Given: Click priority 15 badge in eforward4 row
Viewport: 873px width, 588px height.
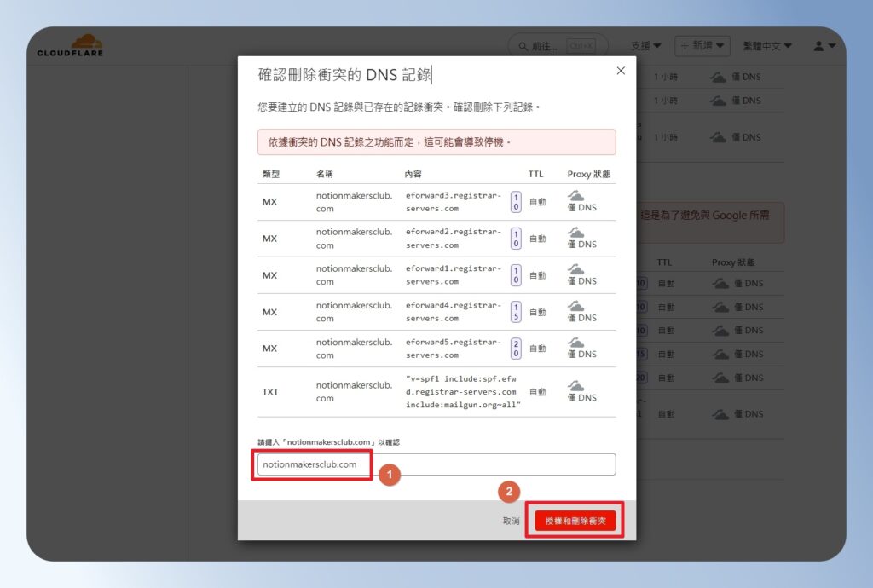Looking at the screenshot, I should tap(516, 312).
